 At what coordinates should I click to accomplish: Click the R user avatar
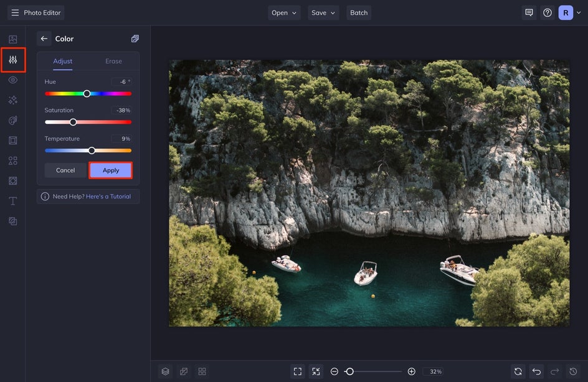[x=566, y=12]
